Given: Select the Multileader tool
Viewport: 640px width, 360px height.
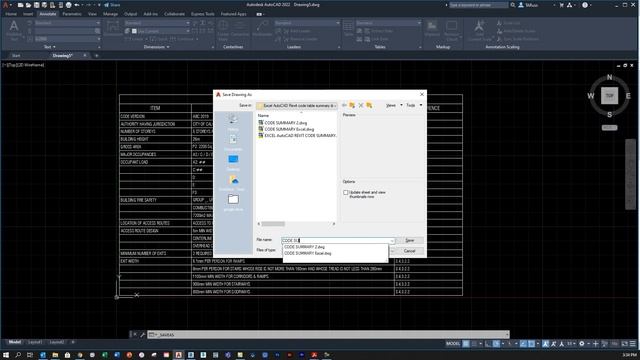Looking at the screenshot, I should click(x=262, y=29).
